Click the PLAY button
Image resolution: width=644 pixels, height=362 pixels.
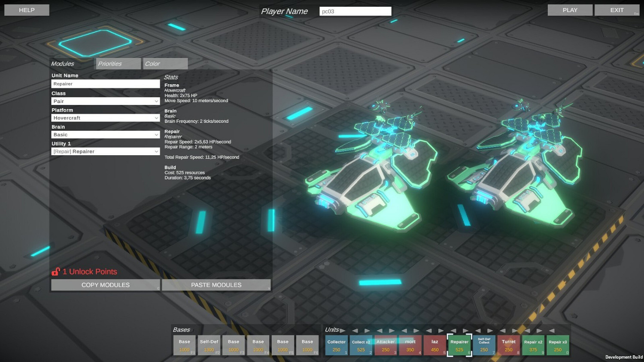(570, 9)
